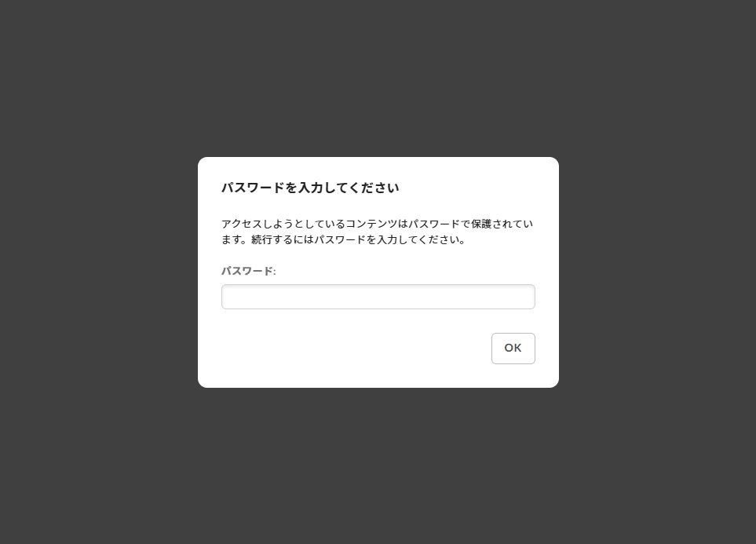The image size is (756, 544).
Task: Place the cursor in the パスワード textbox
Action: (378, 297)
